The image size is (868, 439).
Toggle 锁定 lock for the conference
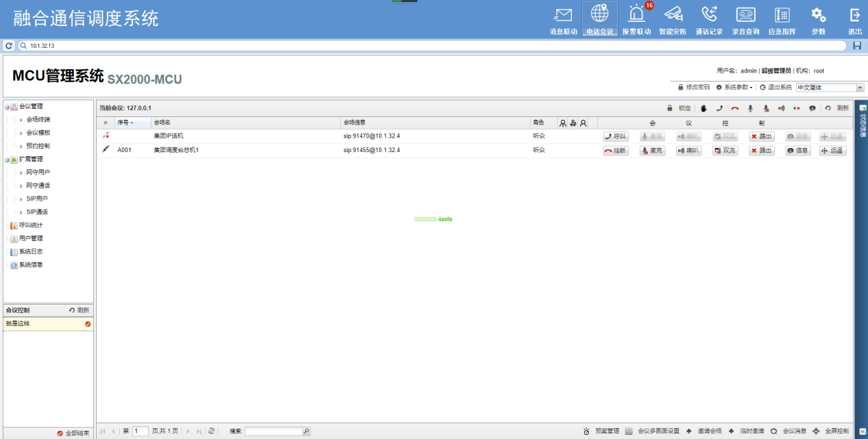(679, 108)
